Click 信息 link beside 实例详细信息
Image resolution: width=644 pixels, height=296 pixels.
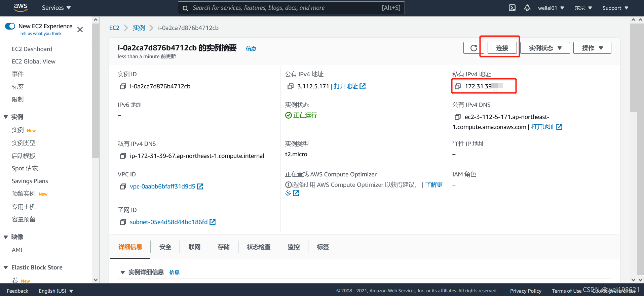[x=174, y=272]
